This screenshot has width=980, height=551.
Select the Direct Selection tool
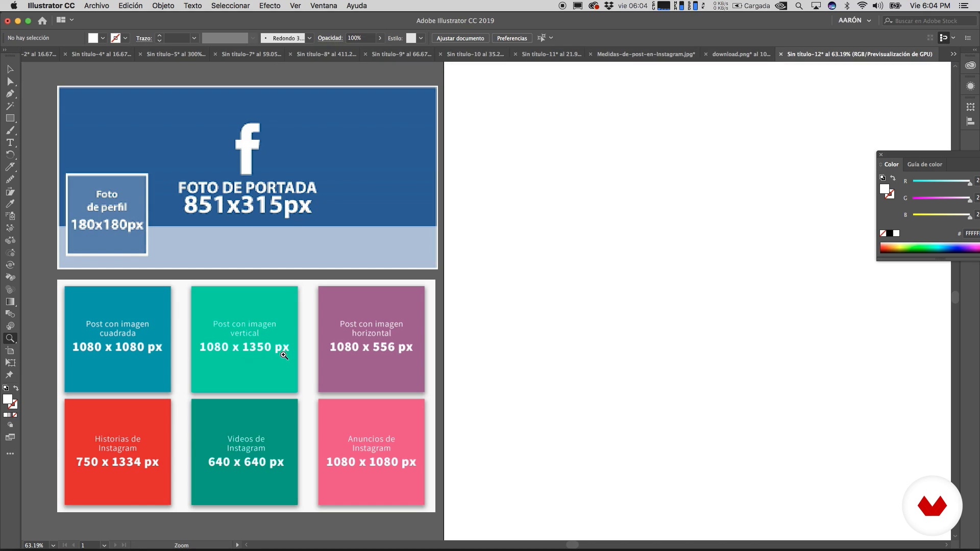coord(10,81)
